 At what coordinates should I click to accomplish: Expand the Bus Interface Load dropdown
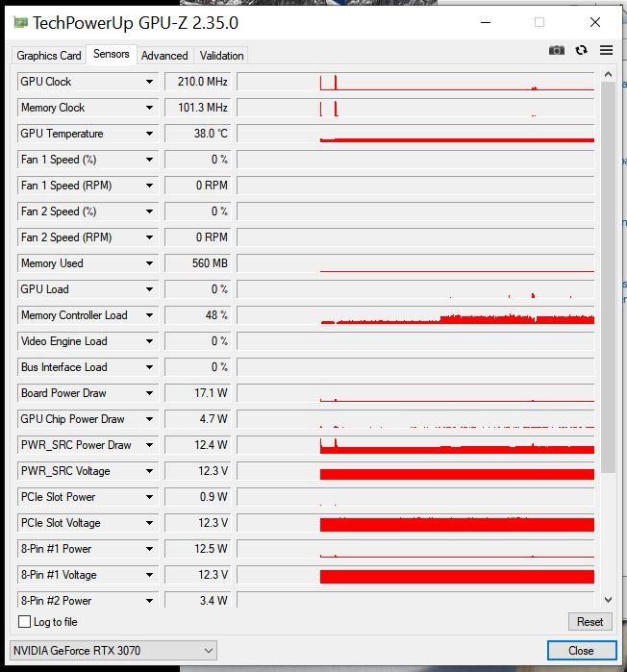point(149,367)
